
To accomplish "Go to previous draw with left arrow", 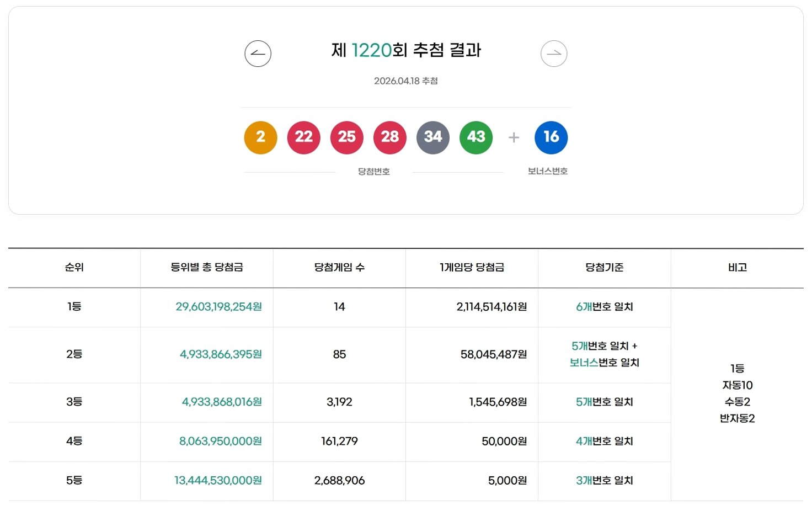I will [x=258, y=54].
